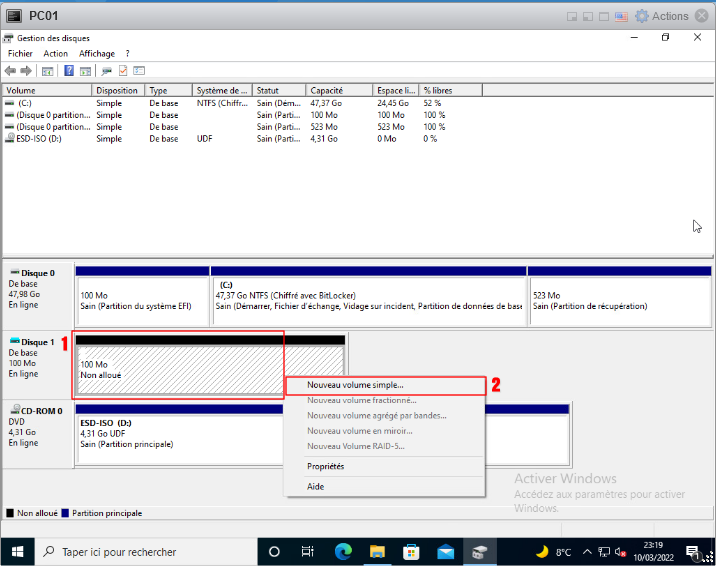Open the Task View taskbar icon
Viewport: 716px width, 566px height.
(x=309, y=551)
